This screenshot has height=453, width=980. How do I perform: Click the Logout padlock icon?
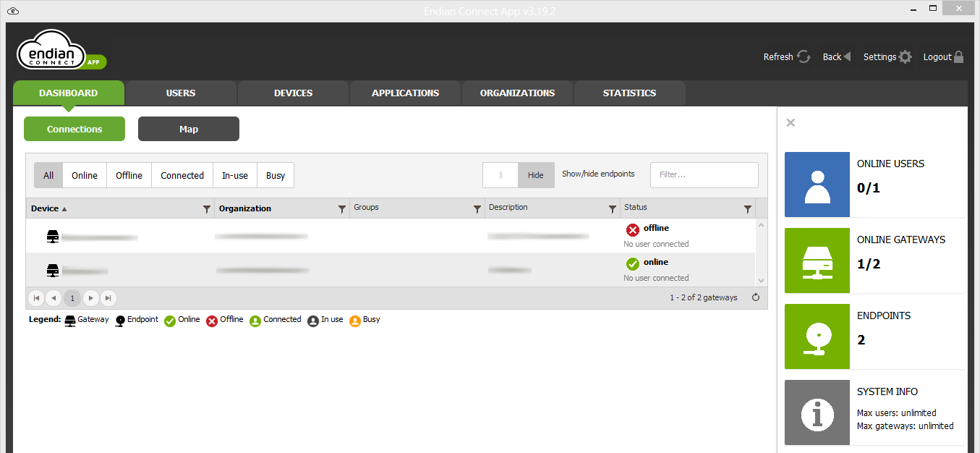(x=959, y=56)
